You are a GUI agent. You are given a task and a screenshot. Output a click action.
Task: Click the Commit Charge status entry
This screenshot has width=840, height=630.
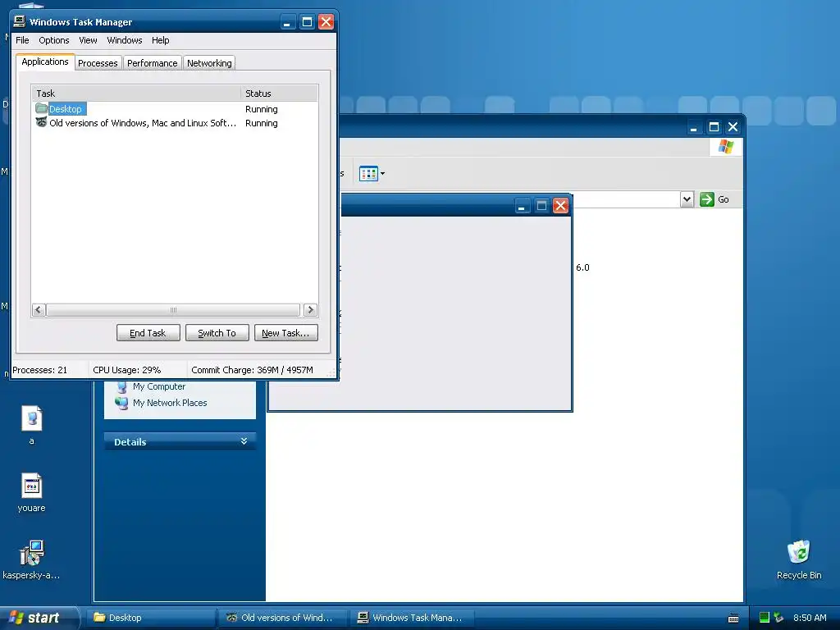[253, 370]
